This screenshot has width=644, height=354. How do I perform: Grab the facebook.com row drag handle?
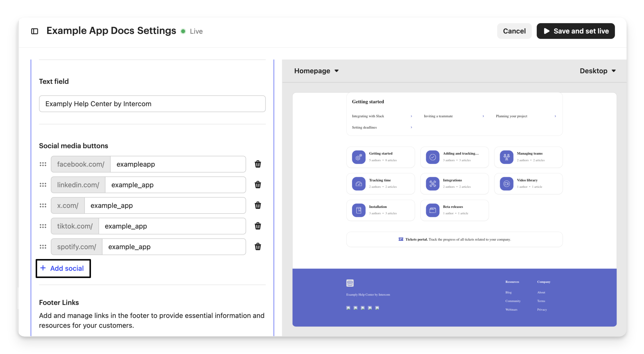[x=43, y=164]
